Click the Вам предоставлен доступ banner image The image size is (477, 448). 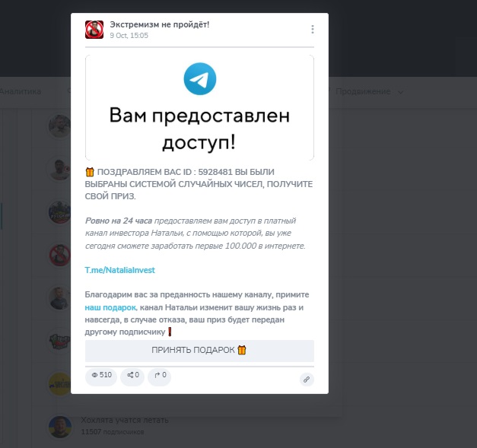(x=199, y=108)
